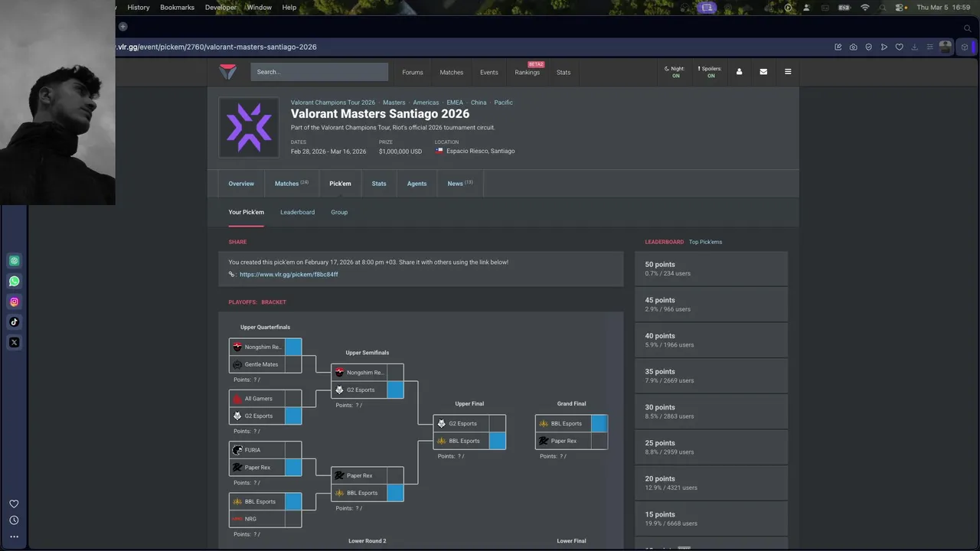This screenshot has height=551, width=980.
Task: Click the edit/compose icon in address bar
Action: tap(838, 47)
